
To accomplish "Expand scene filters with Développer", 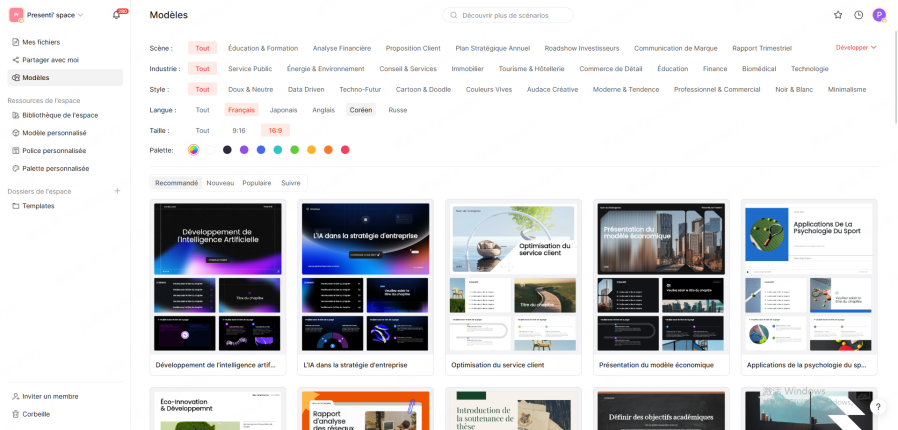I will tap(856, 47).
